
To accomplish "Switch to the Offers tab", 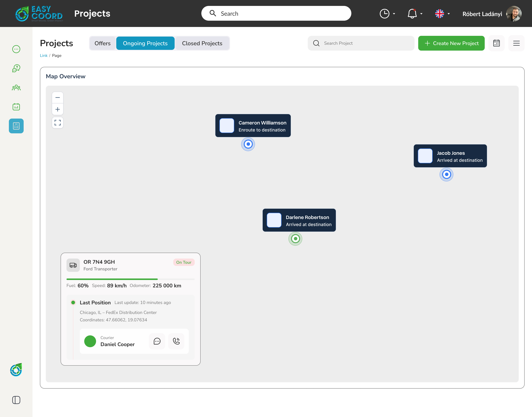I will 102,43.
